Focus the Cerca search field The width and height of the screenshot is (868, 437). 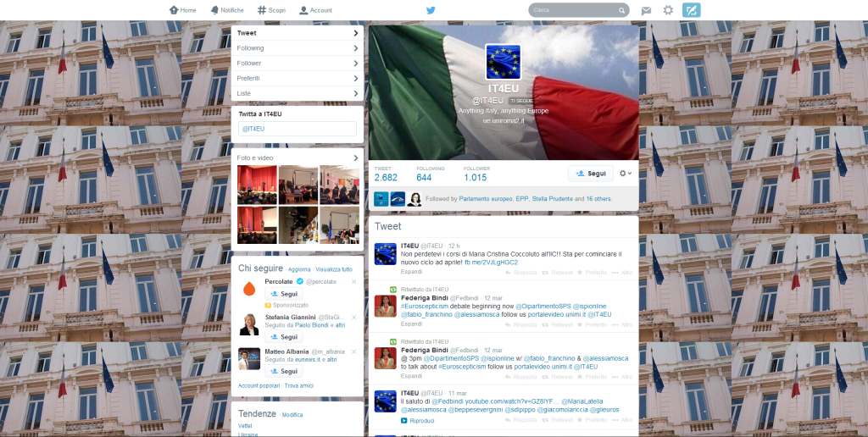pyautogui.click(x=578, y=10)
